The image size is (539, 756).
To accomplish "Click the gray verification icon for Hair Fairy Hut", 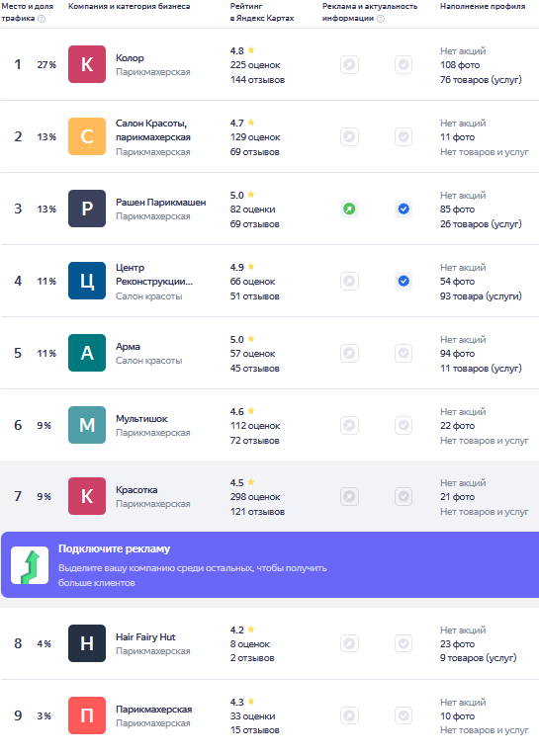I will click(x=404, y=643).
